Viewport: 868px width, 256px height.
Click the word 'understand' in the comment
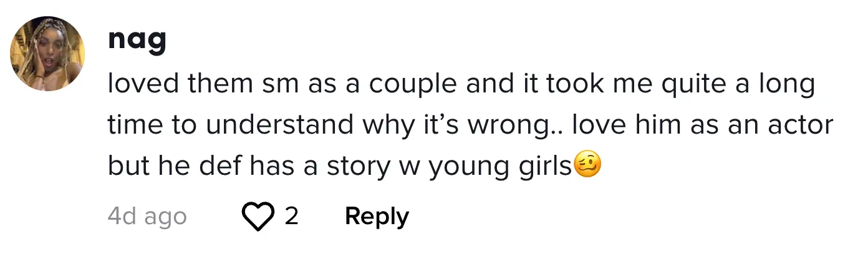tap(279, 125)
